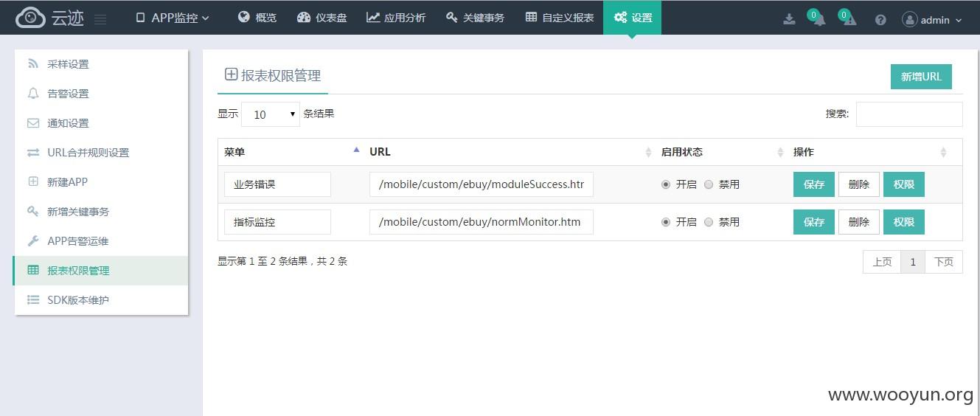Select 禁用 radio for 指标监控 row
This screenshot has width=980, height=416.
[x=709, y=222]
